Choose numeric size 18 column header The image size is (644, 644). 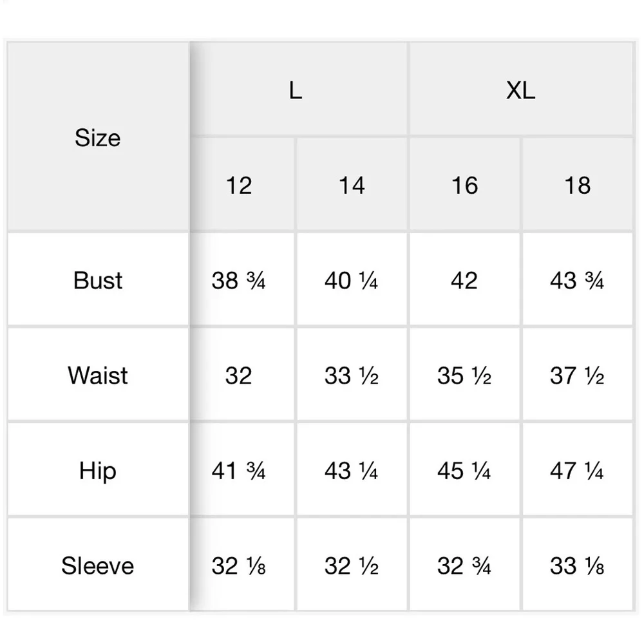578,184
